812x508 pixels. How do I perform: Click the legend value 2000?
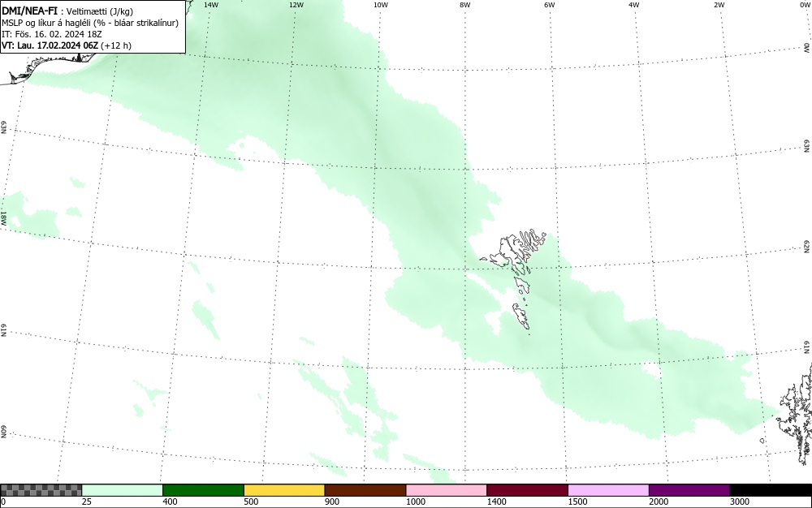click(659, 502)
